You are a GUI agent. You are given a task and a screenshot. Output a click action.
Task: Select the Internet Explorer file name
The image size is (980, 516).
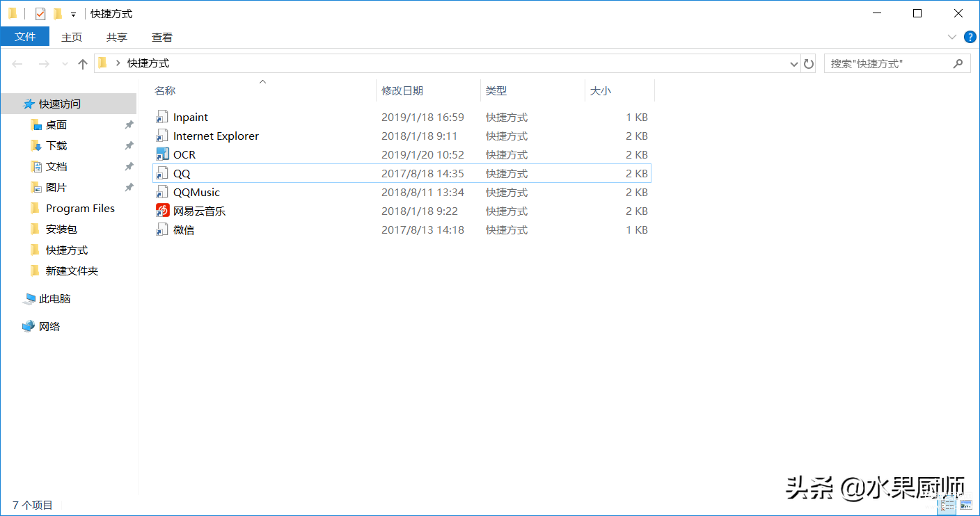pyautogui.click(x=216, y=136)
